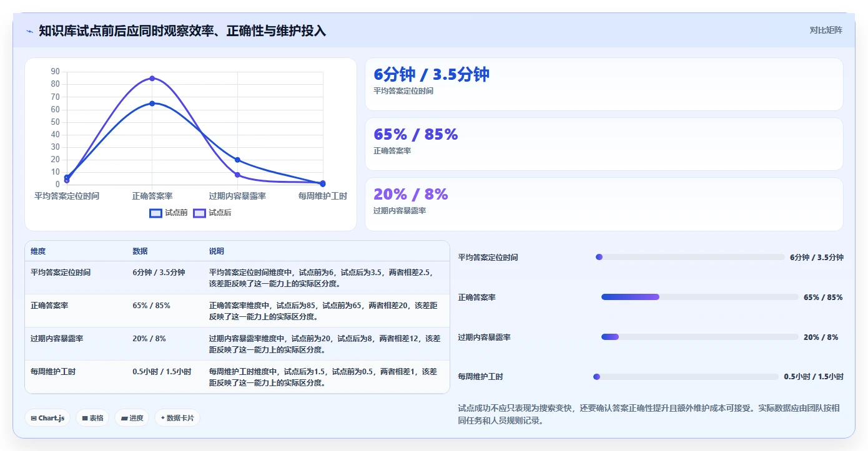Viewport: 868px width, 451px height.
Task: Click the 试点前 point at 过期内容暴露率
Action: pos(237,160)
